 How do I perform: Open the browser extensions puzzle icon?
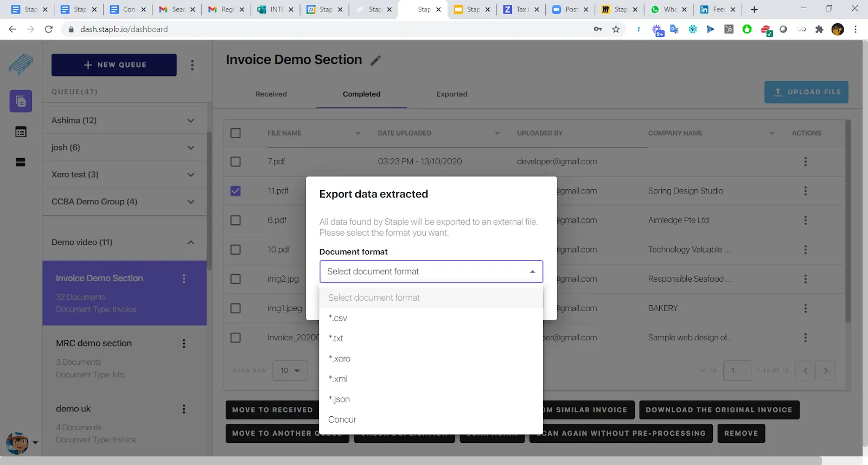point(819,29)
